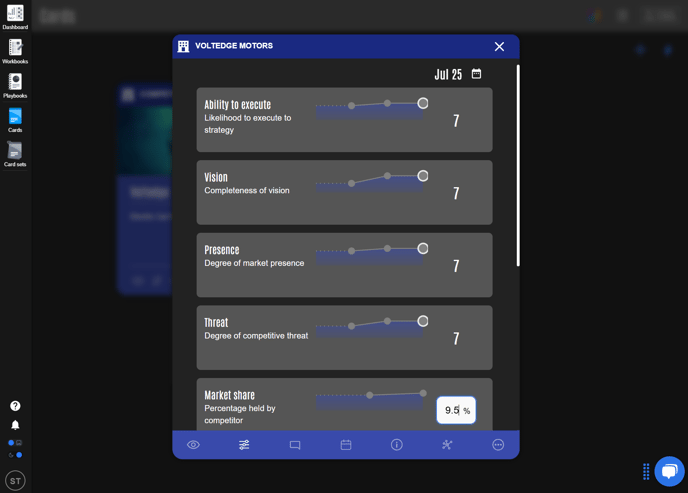Open the Cards section
This screenshot has width=688, height=493.
(x=15, y=120)
